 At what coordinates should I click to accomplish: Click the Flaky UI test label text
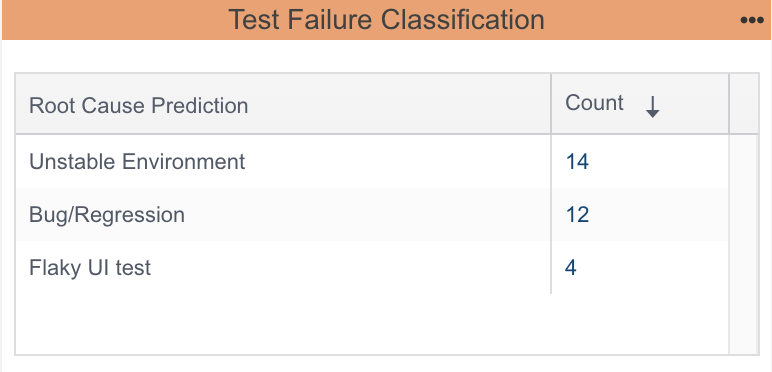90,268
